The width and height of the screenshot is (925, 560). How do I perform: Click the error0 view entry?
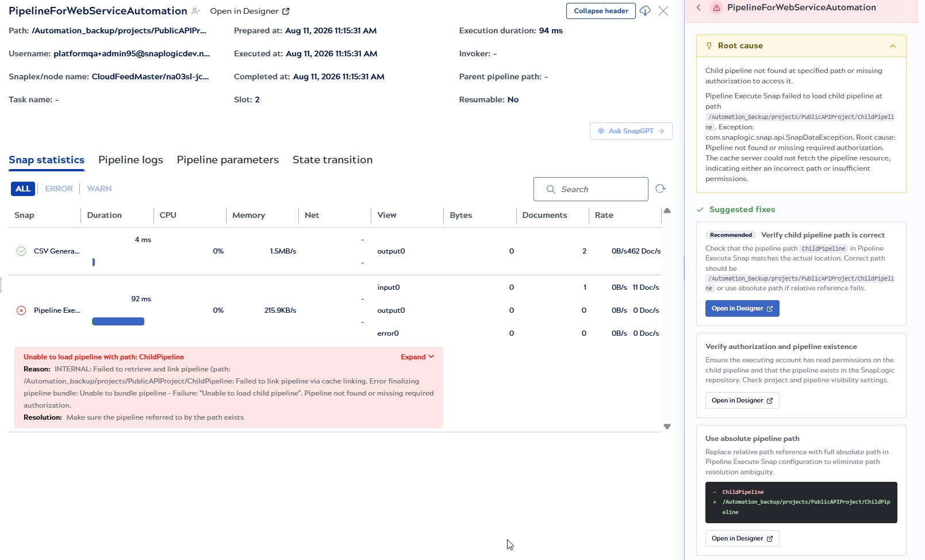(388, 333)
